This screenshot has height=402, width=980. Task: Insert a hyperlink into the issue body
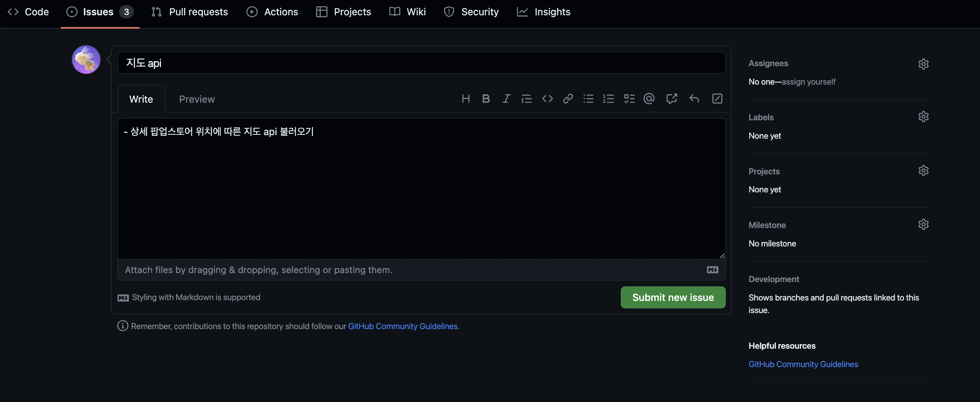568,98
